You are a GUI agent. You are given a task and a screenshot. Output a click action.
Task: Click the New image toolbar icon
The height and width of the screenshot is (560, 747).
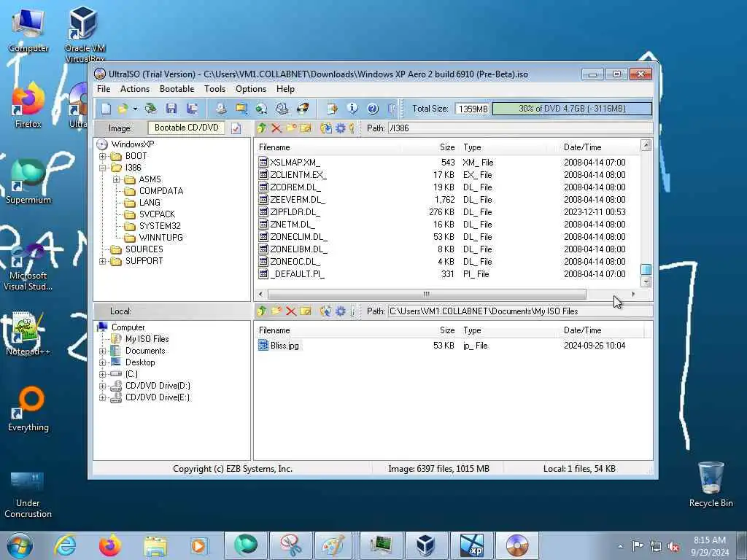[106, 109]
